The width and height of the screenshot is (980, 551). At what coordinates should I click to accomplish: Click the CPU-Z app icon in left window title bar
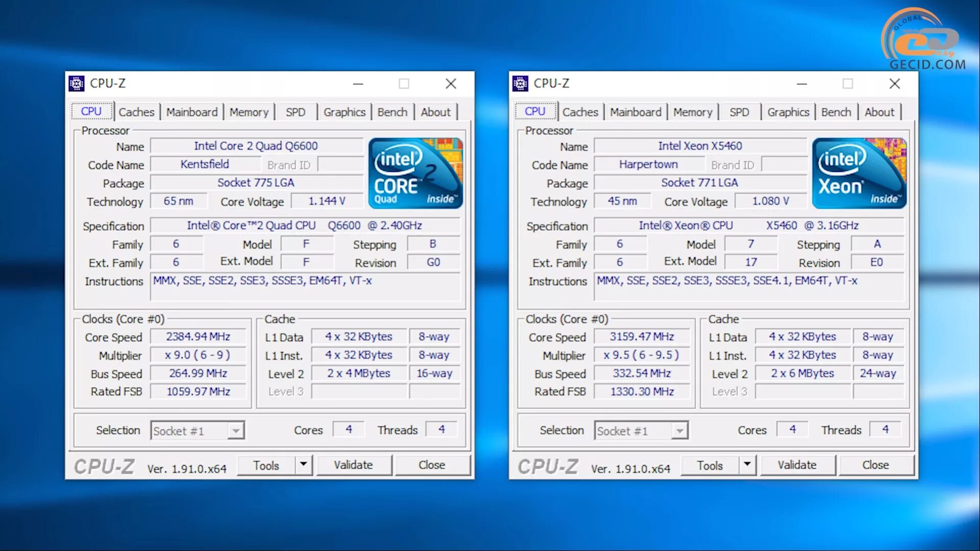(77, 83)
